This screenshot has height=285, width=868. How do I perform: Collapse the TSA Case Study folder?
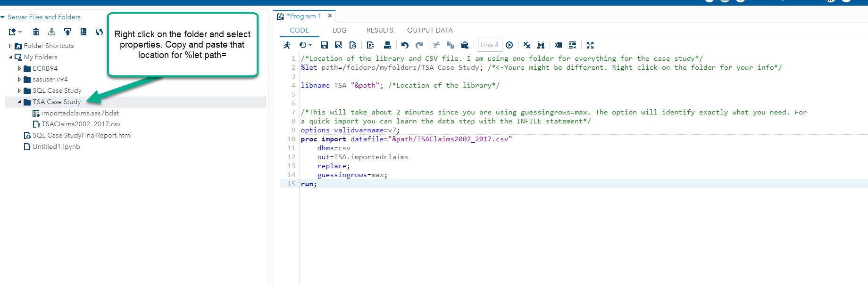[x=19, y=102]
